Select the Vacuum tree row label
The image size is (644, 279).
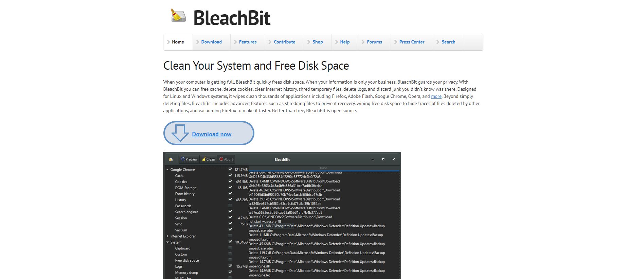[181, 230]
